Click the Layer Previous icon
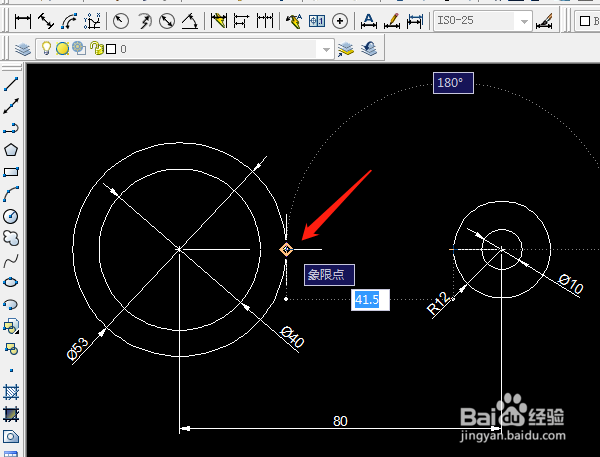This screenshot has height=457, width=600. tap(369, 49)
